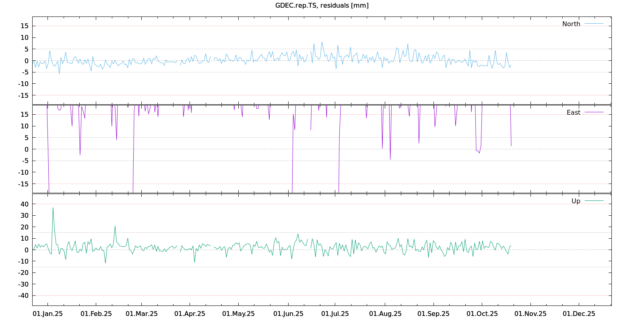This screenshot has height=322, width=644.
Task: Click the 01.Aug.25 date label
Action: point(385,314)
